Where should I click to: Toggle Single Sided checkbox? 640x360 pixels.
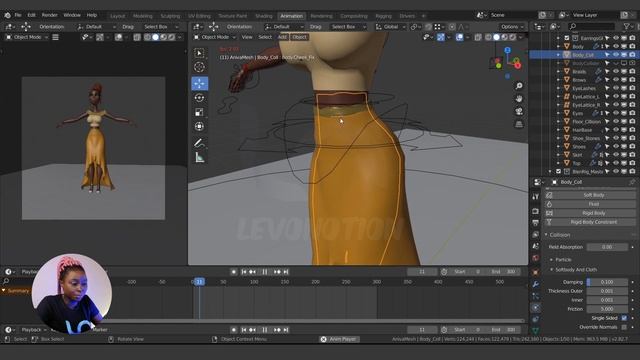(x=624, y=318)
